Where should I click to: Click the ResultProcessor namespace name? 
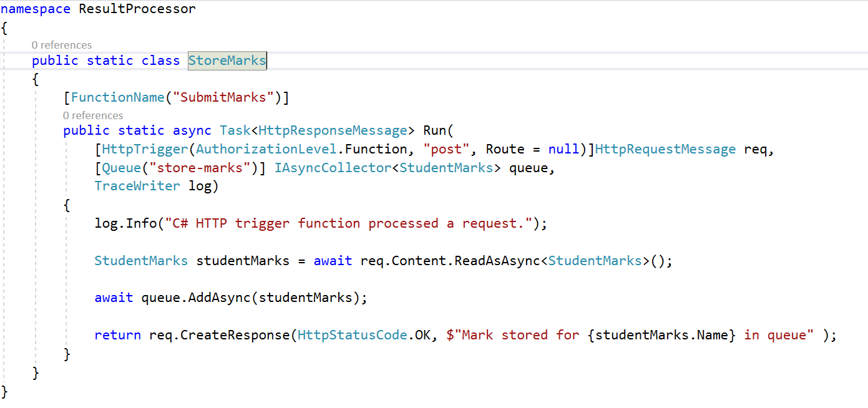tap(137, 9)
